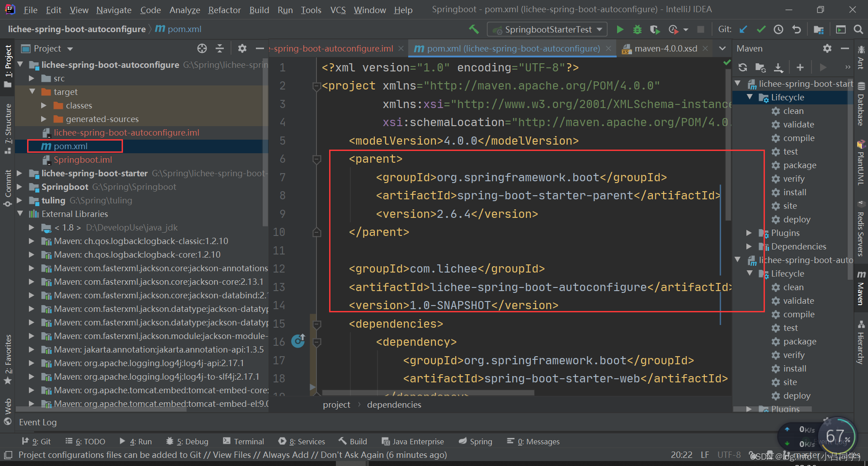868x466 pixels.
Task: Expand Plugins node under first Maven project
Action: point(749,233)
